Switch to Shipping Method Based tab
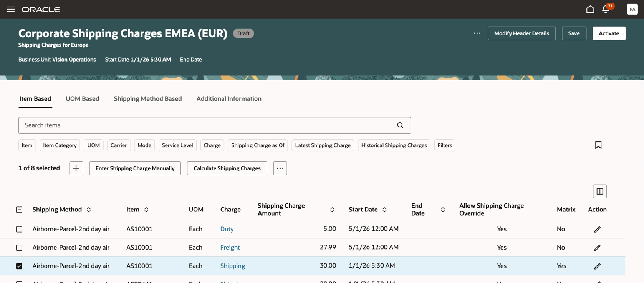This screenshot has width=644, height=283. tap(148, 99)
